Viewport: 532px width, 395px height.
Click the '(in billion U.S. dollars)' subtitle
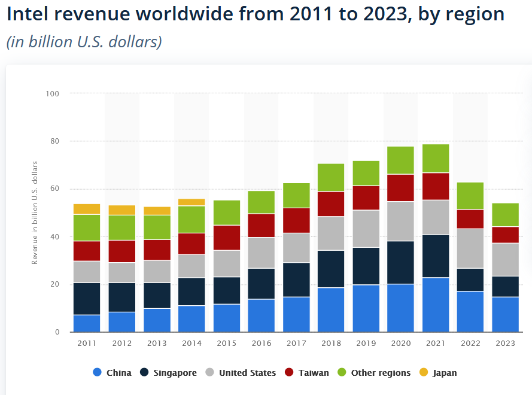pyautogui.click(x=84, y=42)
